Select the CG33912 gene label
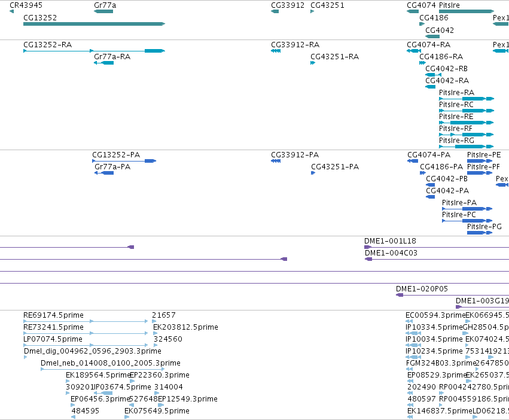The height and width of the screenshot is (420, 509). point(288,5)
